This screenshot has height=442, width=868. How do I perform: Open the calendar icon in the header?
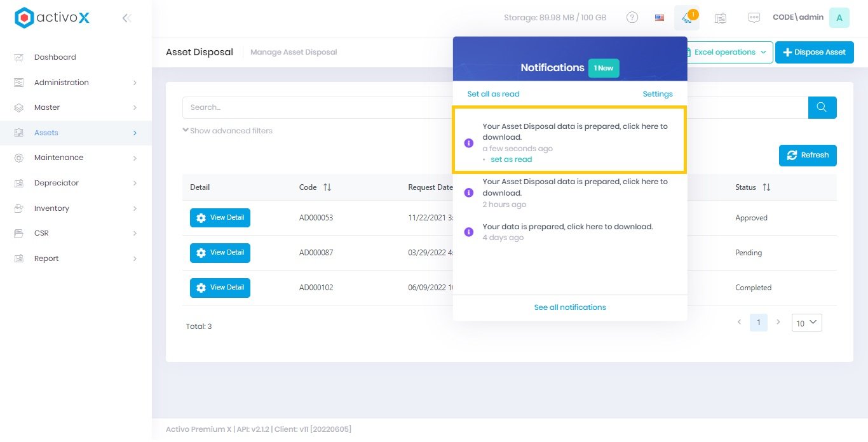pos(720,18)
